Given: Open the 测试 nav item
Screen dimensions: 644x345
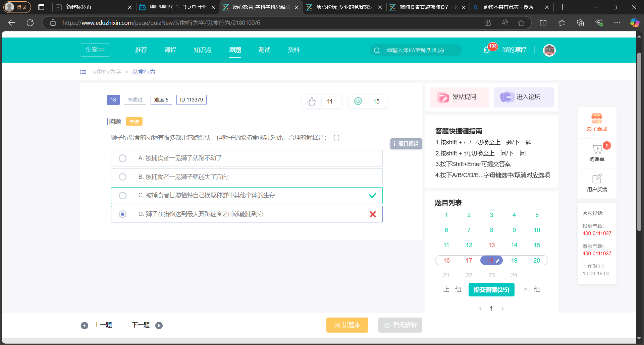Looking at the screenshot, I should tap(264, 50).
